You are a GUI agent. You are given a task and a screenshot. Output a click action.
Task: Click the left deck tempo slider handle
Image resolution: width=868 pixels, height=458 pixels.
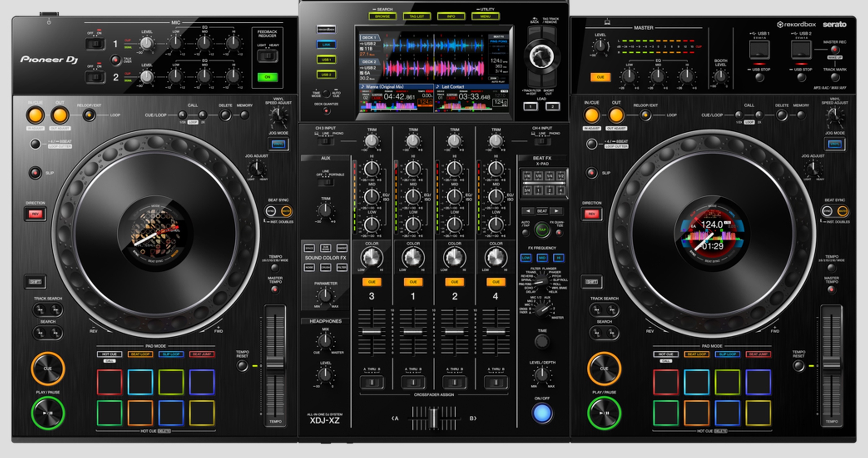point(275,365)
